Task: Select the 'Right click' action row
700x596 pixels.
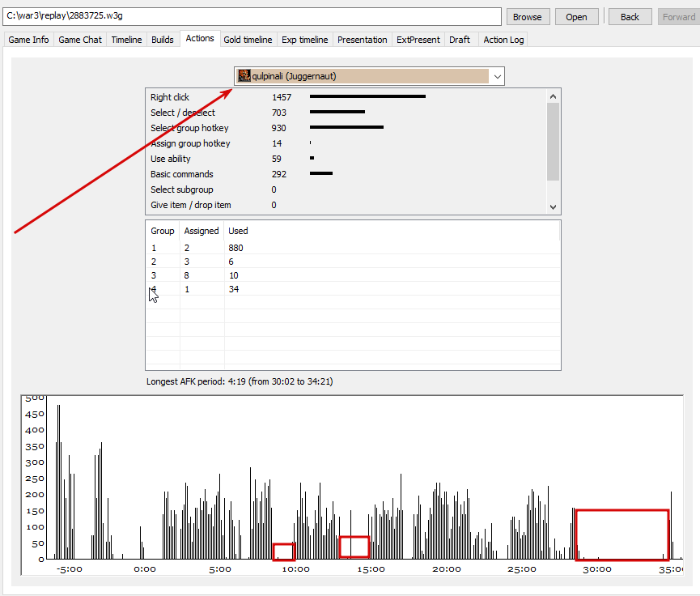Action: 346,97
